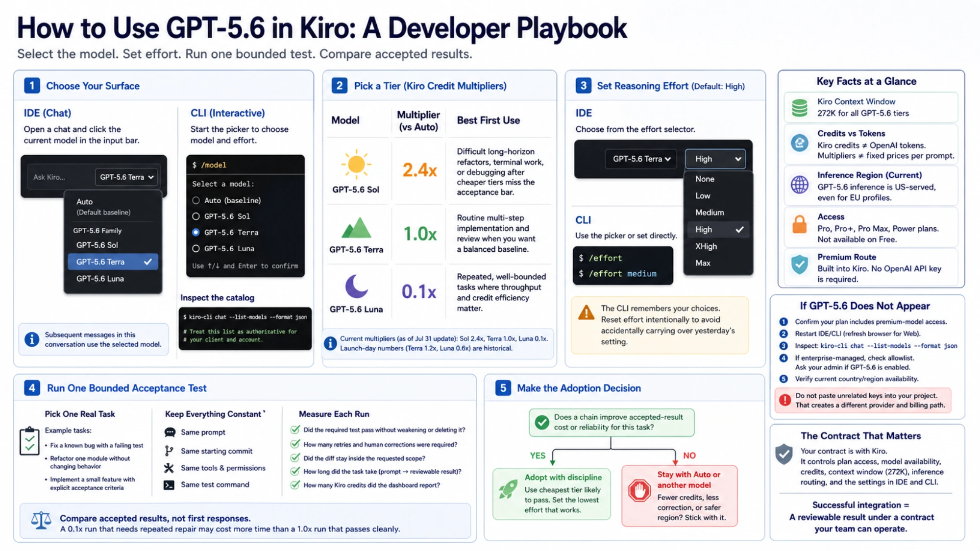The height and width of the screenshot is (551, 980).
Task: Click the Access padlock icon
Action: (800, 225)
